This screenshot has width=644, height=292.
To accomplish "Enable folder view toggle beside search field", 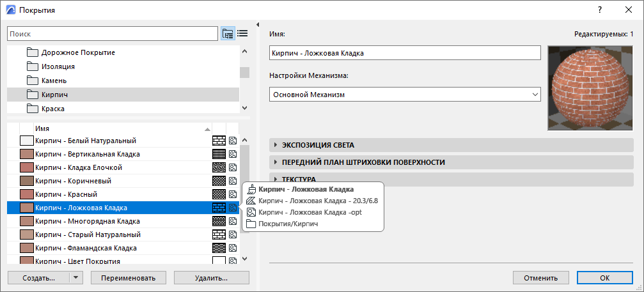I will pos(228,33).
